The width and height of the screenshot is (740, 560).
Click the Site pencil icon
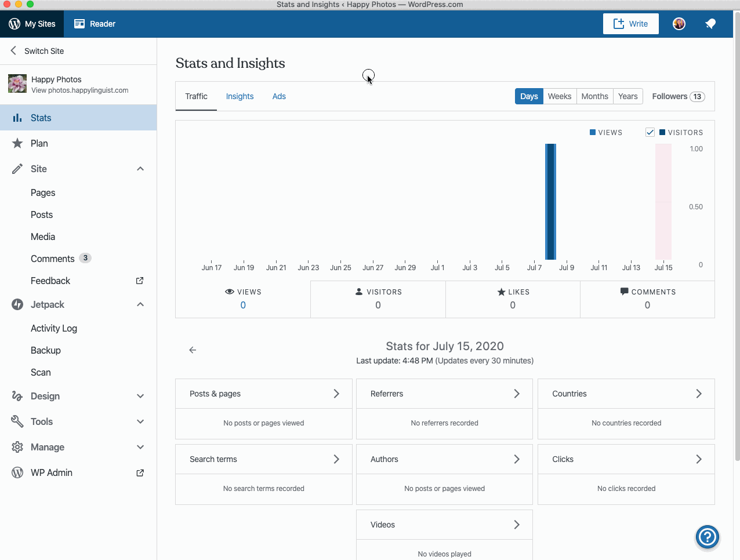tap(17, 169)
